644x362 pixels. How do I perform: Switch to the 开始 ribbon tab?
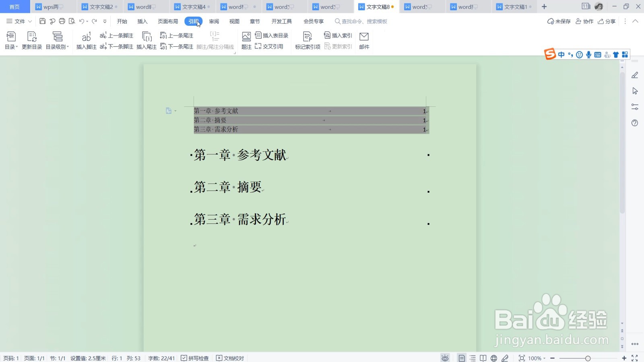pyautogui.click(x=122, y=21)
